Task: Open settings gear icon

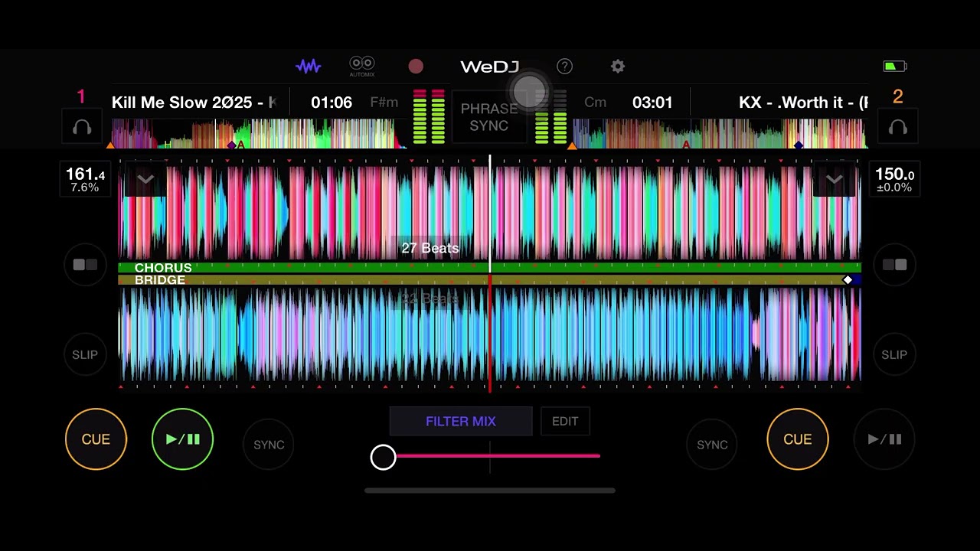Action: pyautogui.click(x=618, y=67)
